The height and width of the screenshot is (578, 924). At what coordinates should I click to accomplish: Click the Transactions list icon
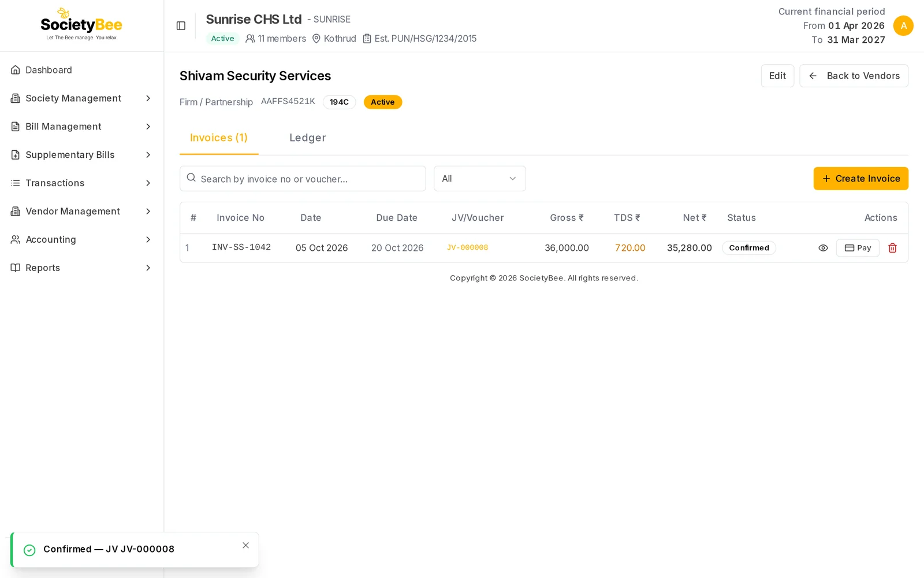pos(16,183)
